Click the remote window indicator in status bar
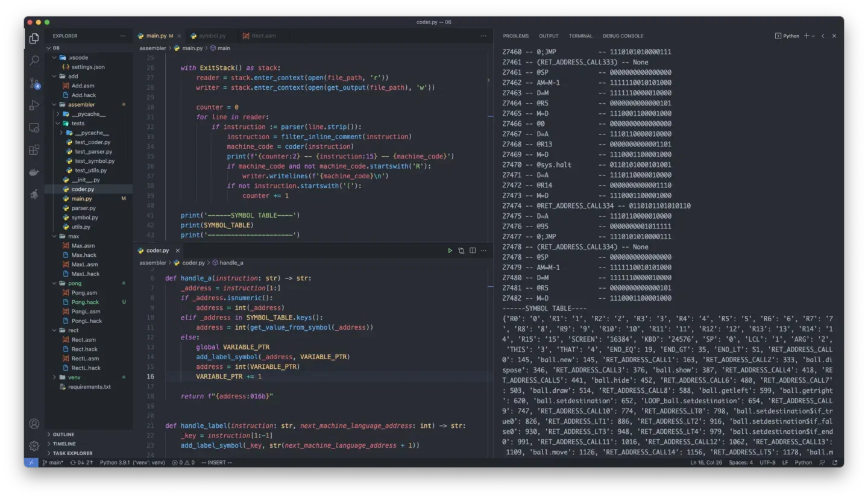 31,463
